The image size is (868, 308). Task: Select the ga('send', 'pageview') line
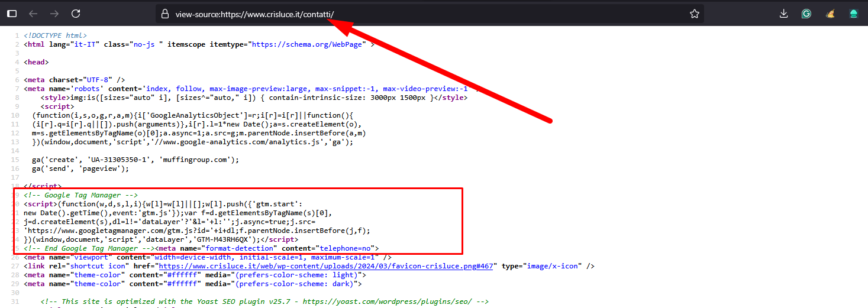(80, 168)
